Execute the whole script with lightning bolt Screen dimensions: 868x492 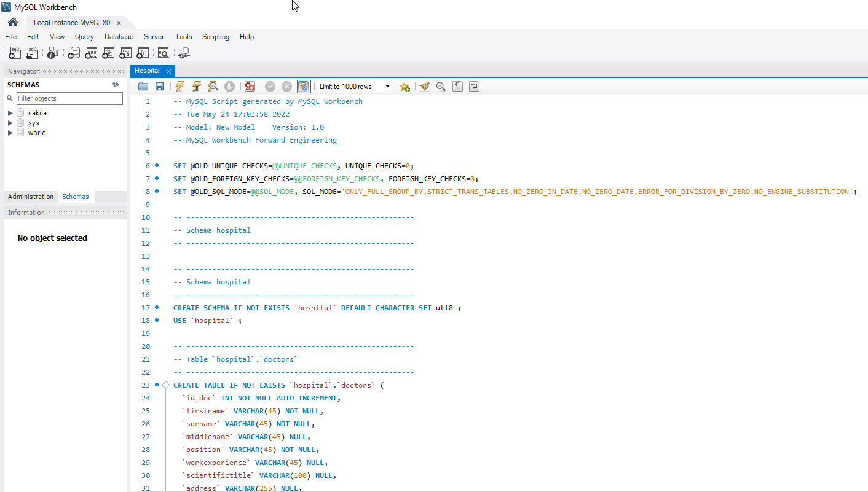coord(180,87)
